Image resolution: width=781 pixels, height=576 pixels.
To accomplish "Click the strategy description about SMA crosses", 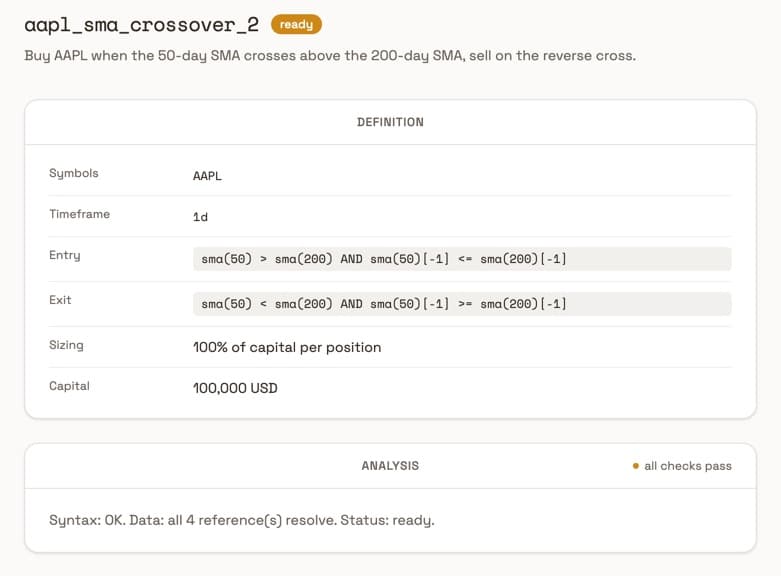I will point(330,55).
